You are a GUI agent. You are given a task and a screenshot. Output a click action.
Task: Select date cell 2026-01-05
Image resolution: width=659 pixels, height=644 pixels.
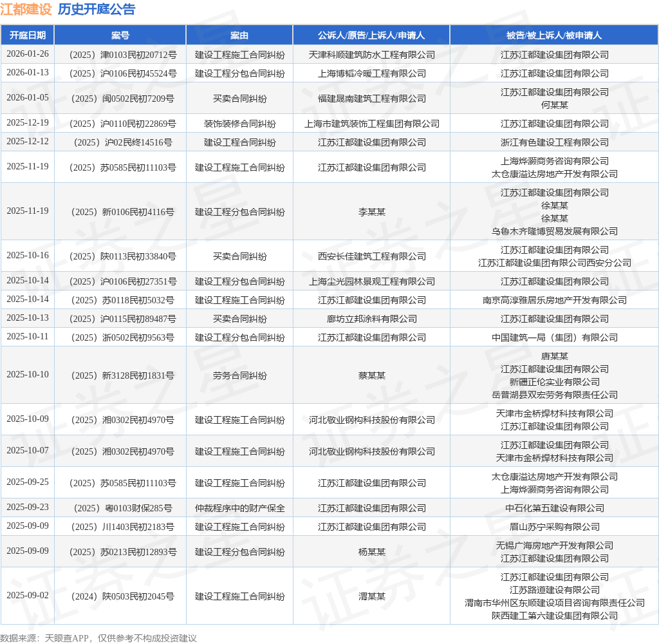tap(28, 98)
